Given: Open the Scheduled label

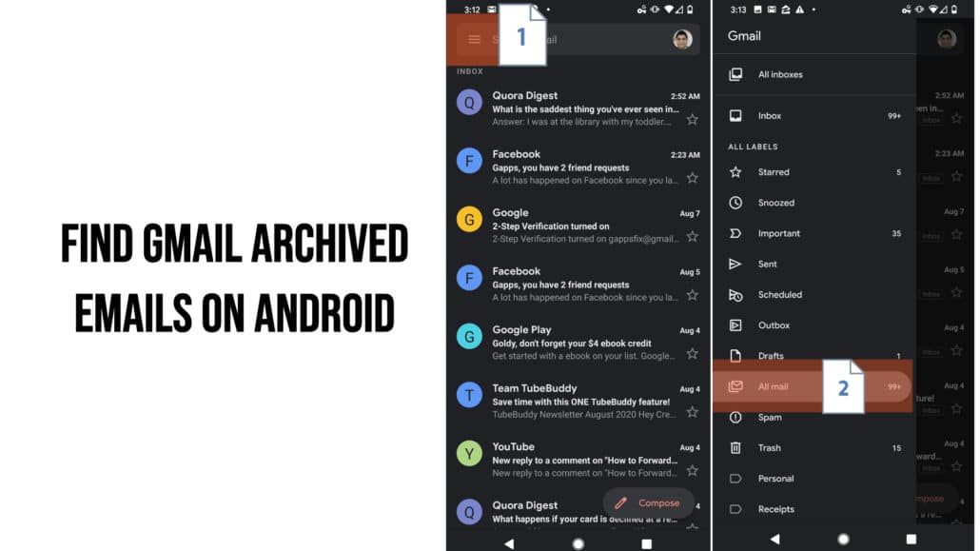Looking at the screenshot, I should tap(813, 295).
